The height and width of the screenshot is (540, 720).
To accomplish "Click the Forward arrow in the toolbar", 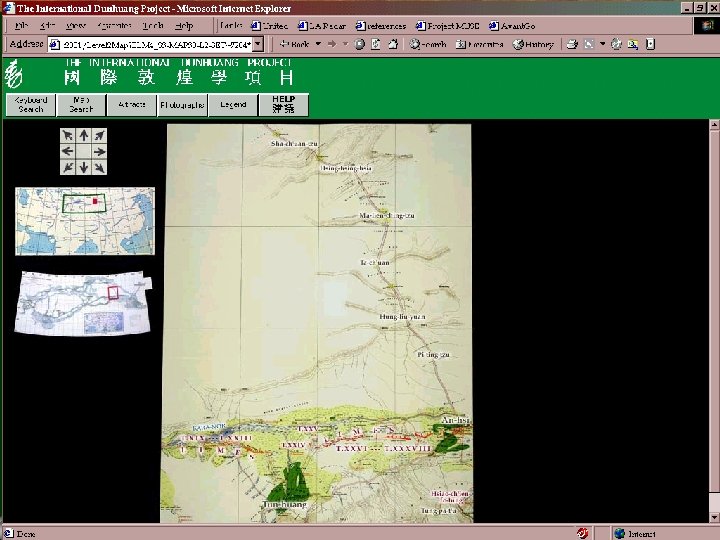I will 332,44.
